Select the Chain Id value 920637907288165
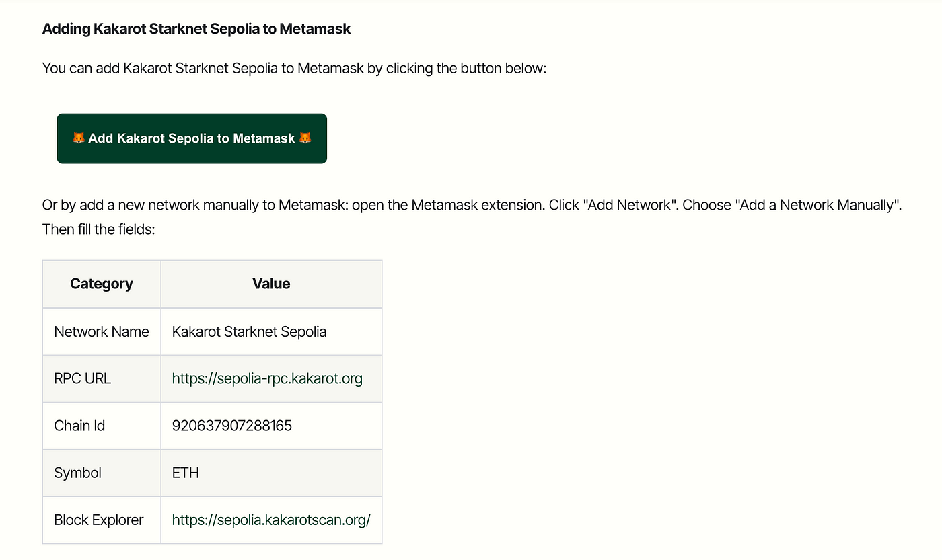Image resolution: width=942 pixels, height=560 pixels. [232, 426]
